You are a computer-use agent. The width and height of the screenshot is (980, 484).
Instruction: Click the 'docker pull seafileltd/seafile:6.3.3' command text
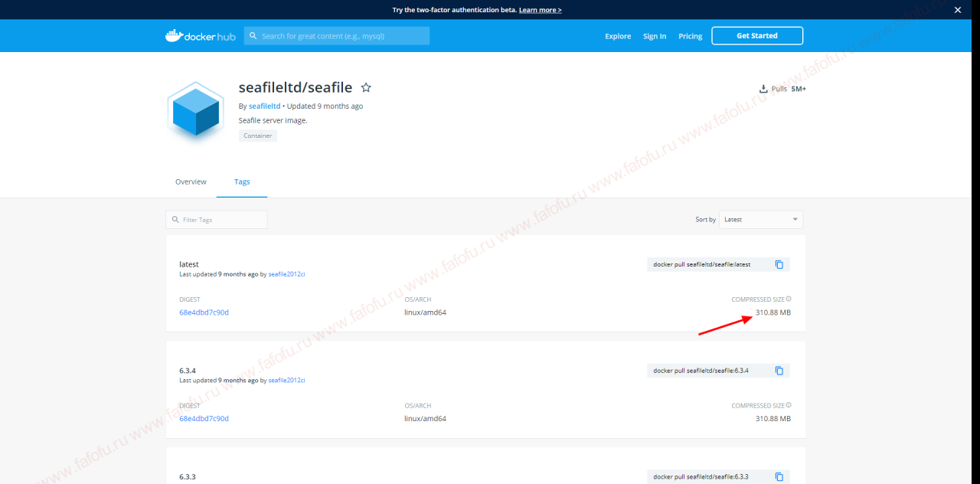point(701,476)
